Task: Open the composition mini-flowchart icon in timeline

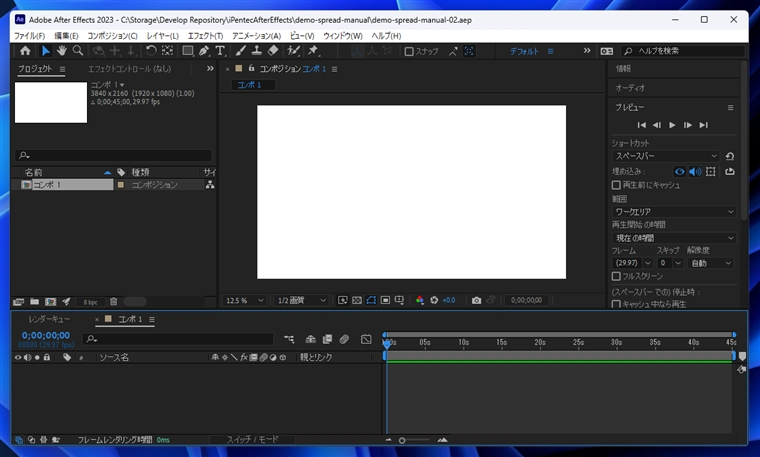Action: pos(289,339)
